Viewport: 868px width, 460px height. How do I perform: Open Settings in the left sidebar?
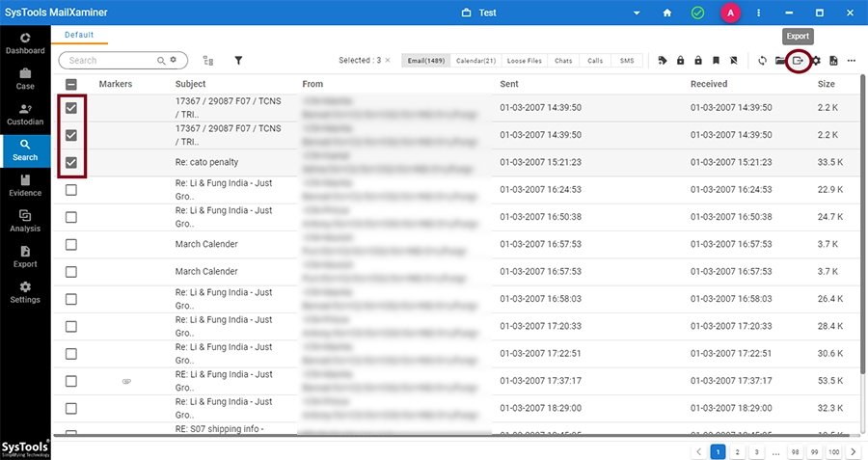pos(25,293)
